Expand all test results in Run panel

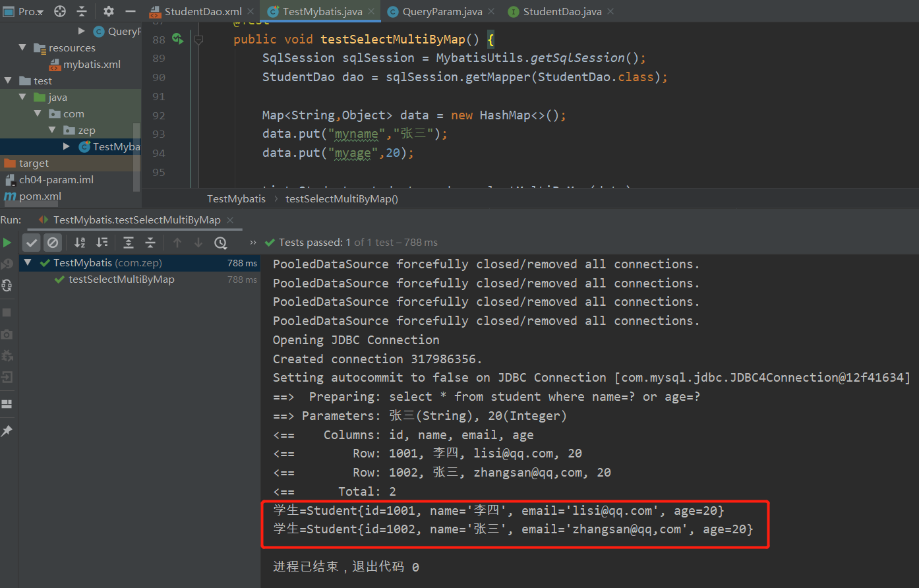coord(129,243)
